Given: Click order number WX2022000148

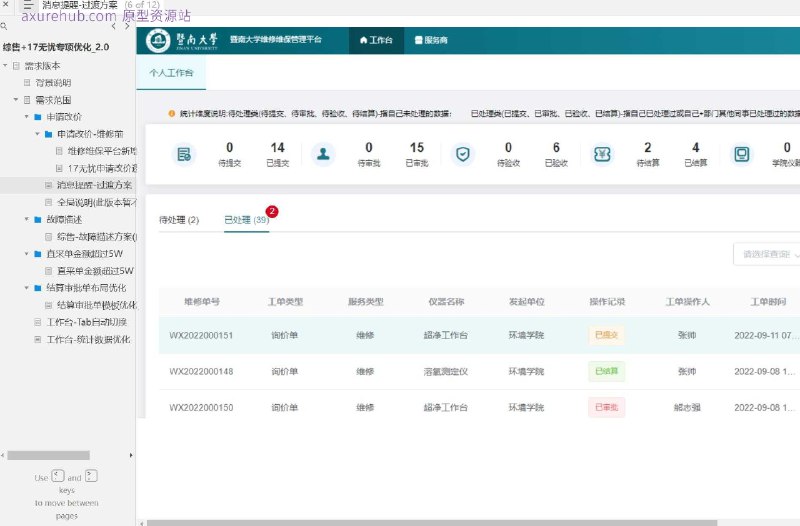Looking at the screenshot, I should 201,371.
